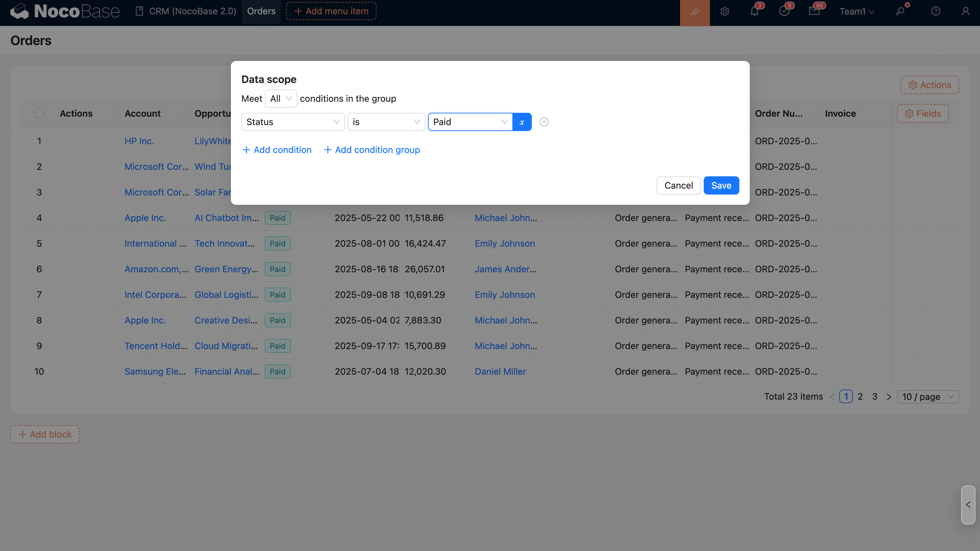The height and width of the screenshot is (551, 980).
Task: Open the Status field dropdown
Action: point(293,122)
